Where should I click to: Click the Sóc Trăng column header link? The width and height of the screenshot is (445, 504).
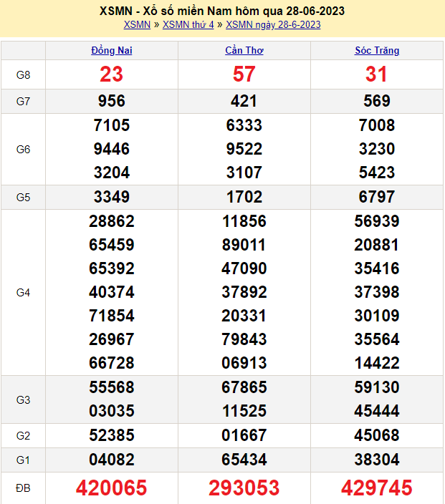pyautogui.click(x=377, y=50)
